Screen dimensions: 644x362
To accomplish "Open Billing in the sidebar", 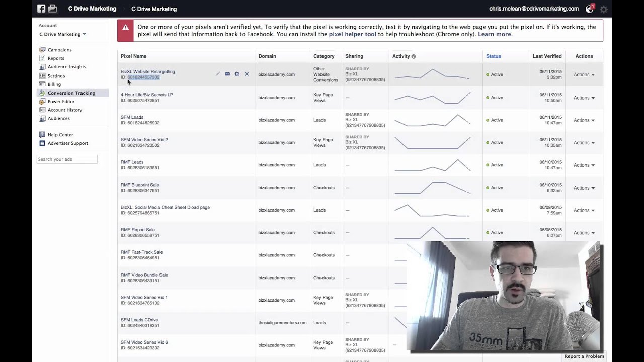I will [54, 84].
